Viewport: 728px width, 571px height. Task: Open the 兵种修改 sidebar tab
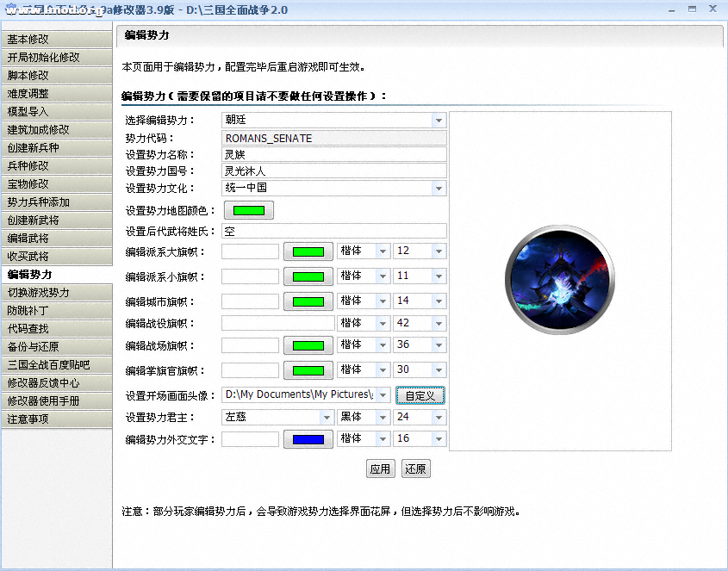(x=56, y=165)
